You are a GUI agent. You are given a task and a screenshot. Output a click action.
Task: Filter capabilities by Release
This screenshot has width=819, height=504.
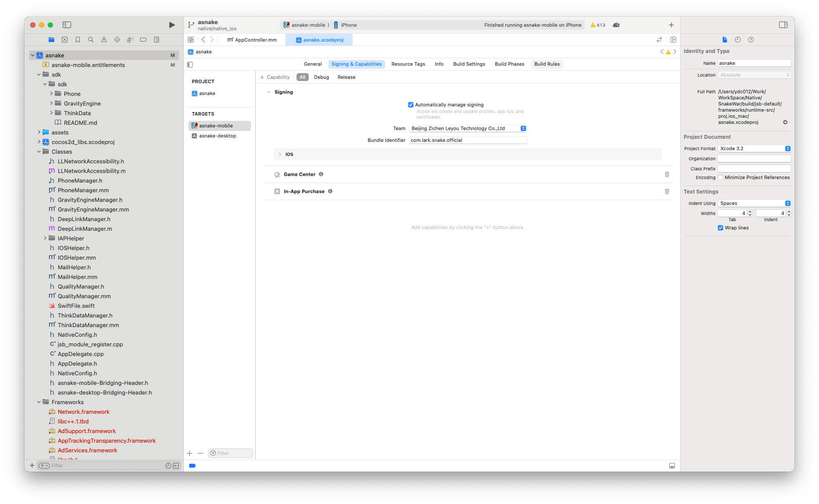[x=346, y=77]
